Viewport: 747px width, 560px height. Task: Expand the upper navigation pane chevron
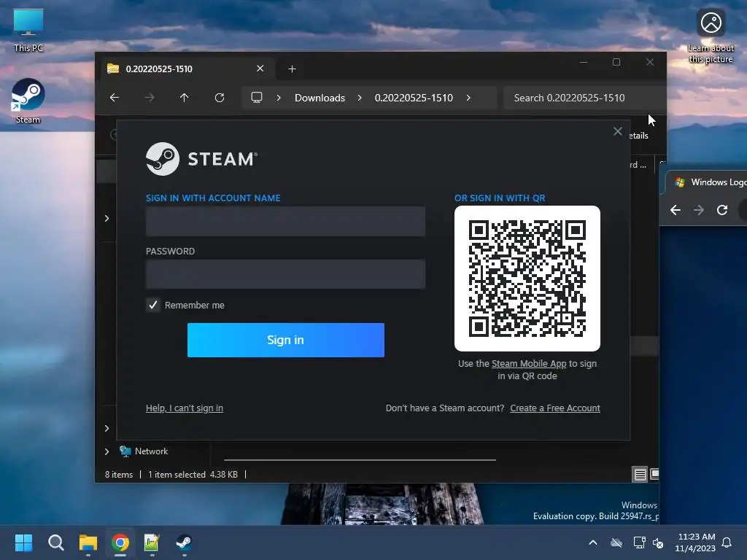(x=107, y=218)
